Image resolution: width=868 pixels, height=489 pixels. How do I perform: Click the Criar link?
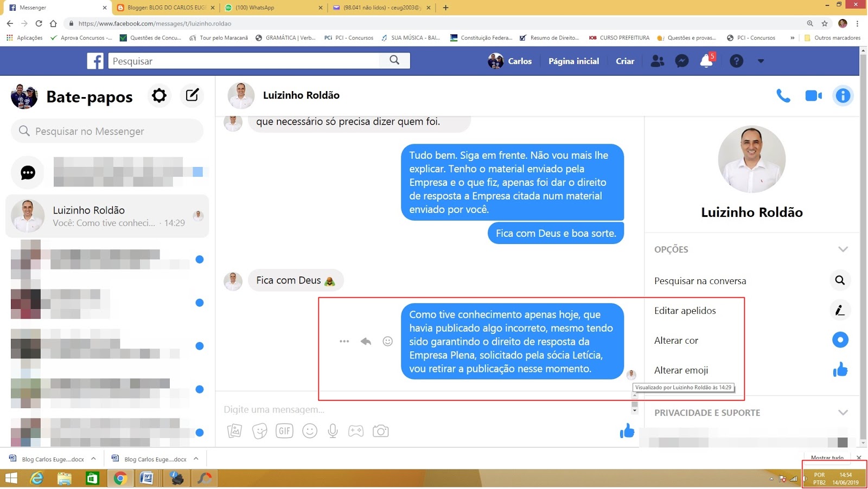(625, 61)
